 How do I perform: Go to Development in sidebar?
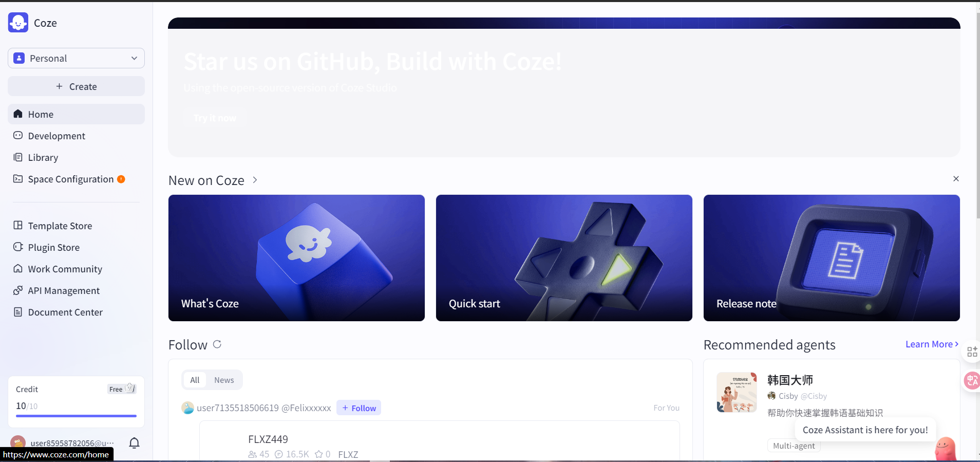pyautogui.click(x=56, y=136)
